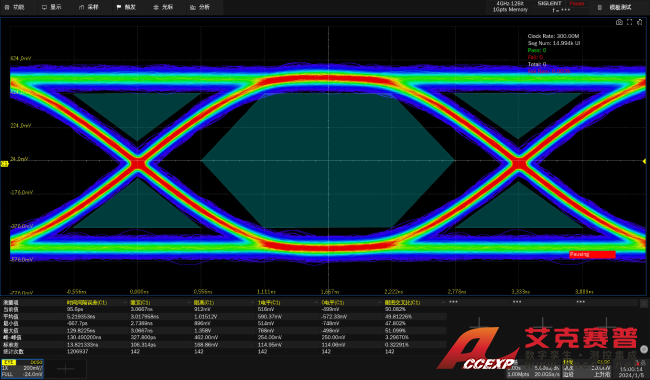Click the fullscreen expand icon

point(629,22)
